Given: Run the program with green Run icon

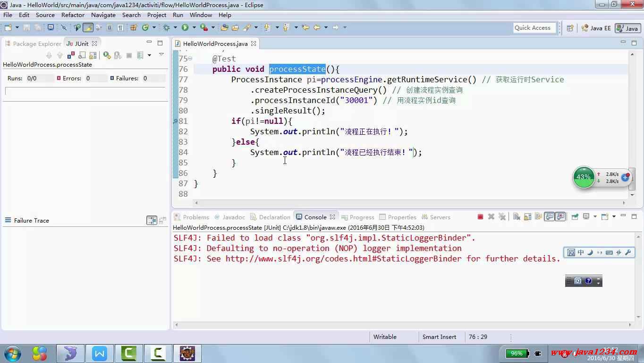Looking at the screenshot, I should (185, 27).
